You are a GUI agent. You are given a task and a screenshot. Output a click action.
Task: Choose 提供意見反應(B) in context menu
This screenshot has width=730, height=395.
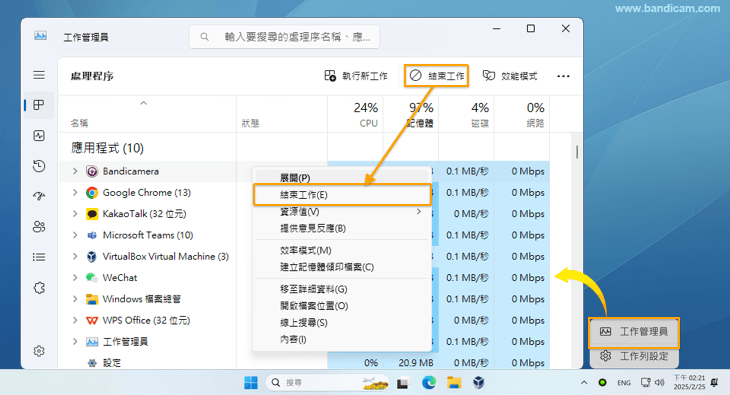pos(342,228)
